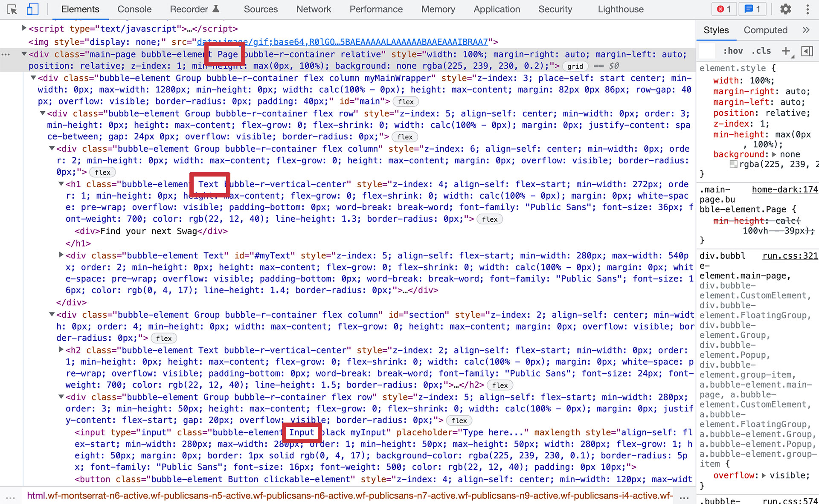Viewport: 819px width, 504px height.
Task: Click the Styles filter input field
Action: pyautogui.click(x=707, y=51)
